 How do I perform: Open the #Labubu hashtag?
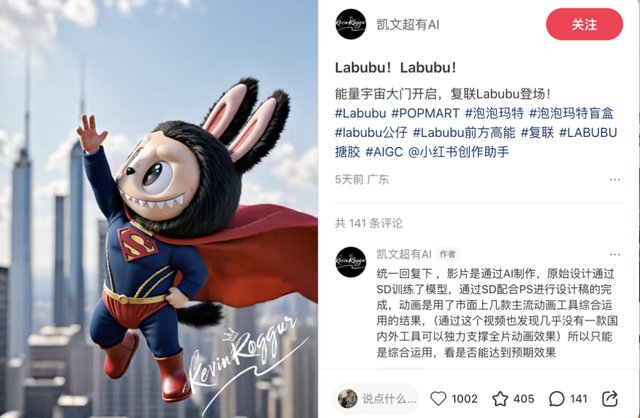(360, 113)
